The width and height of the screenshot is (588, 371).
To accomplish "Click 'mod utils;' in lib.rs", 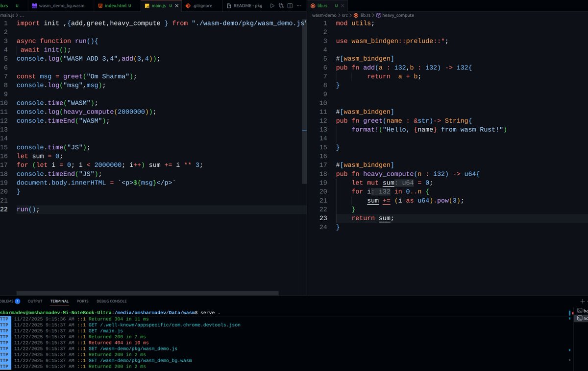I will tap(355, 23).
